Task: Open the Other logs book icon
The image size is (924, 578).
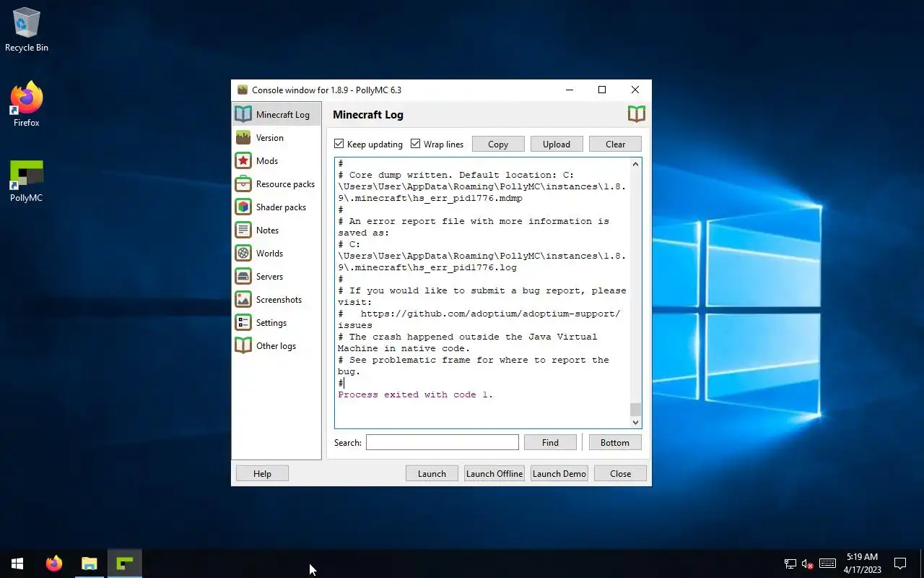Action: pyautogui.click(x=243, y=345)
